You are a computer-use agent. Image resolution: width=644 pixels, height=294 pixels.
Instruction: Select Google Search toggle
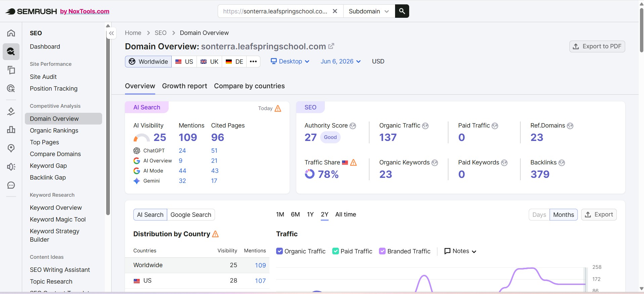pos(191,215)
